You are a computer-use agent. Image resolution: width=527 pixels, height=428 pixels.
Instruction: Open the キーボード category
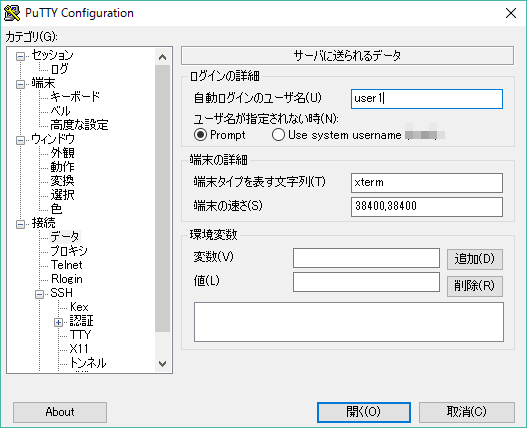coord(75,97)
